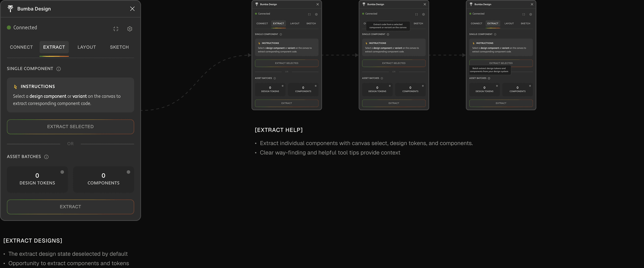Click Single Component info icon in rightmost small panel
The height and width of the screenshot is (268, 644).
[x=495, y=34]
